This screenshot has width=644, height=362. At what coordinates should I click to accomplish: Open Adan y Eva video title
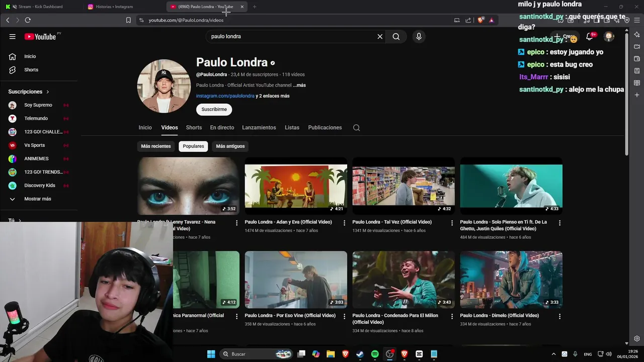(x=288, y=222)
